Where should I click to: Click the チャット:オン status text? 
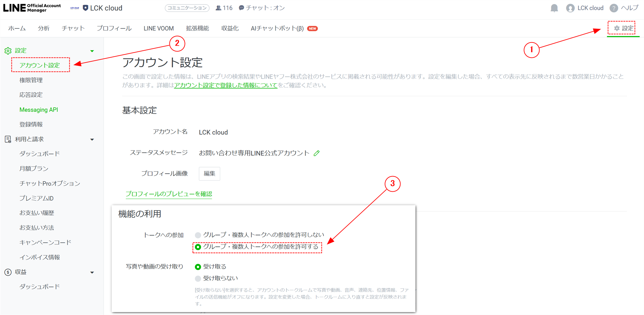click(x=265, y=8)
